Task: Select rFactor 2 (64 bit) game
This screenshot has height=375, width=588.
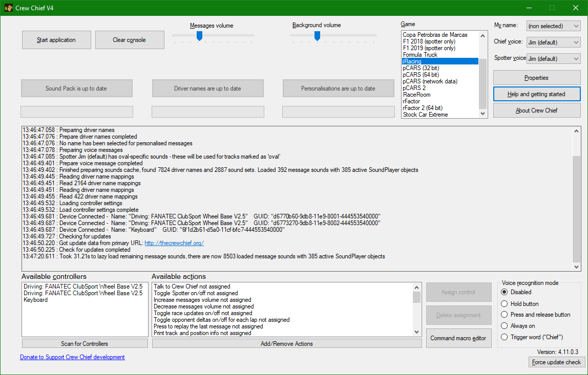Action: coord(423,108)
